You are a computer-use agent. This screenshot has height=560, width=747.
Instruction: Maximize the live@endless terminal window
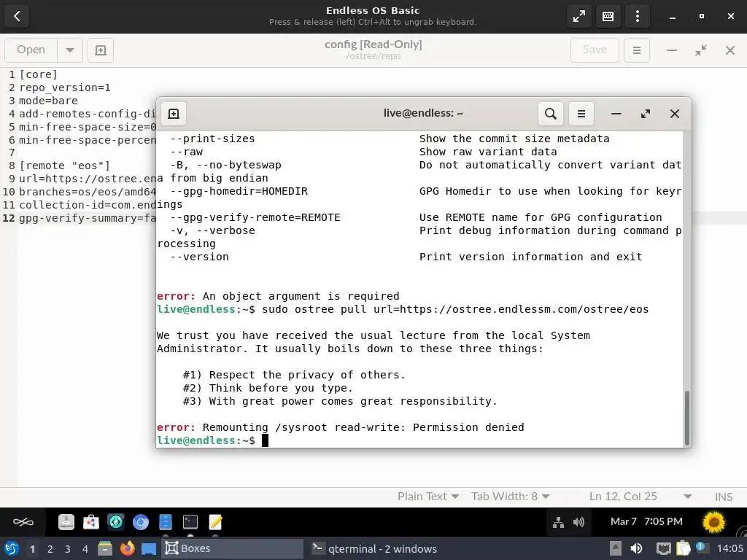[x=646, y=114]
